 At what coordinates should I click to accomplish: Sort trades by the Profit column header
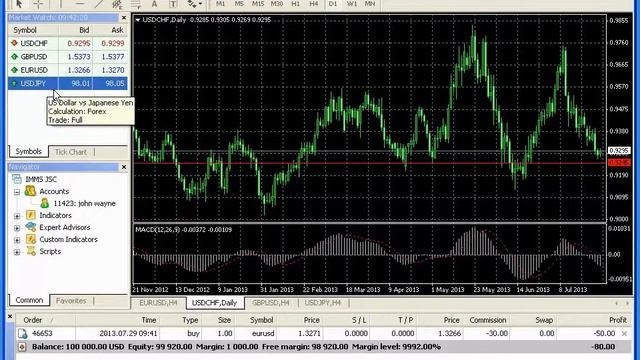(618, 320)
